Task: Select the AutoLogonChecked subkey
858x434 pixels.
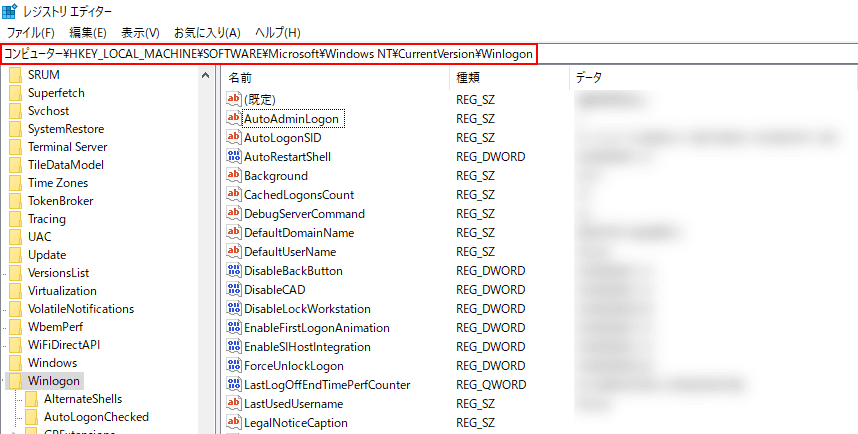Action: click(x=96, y=417)
